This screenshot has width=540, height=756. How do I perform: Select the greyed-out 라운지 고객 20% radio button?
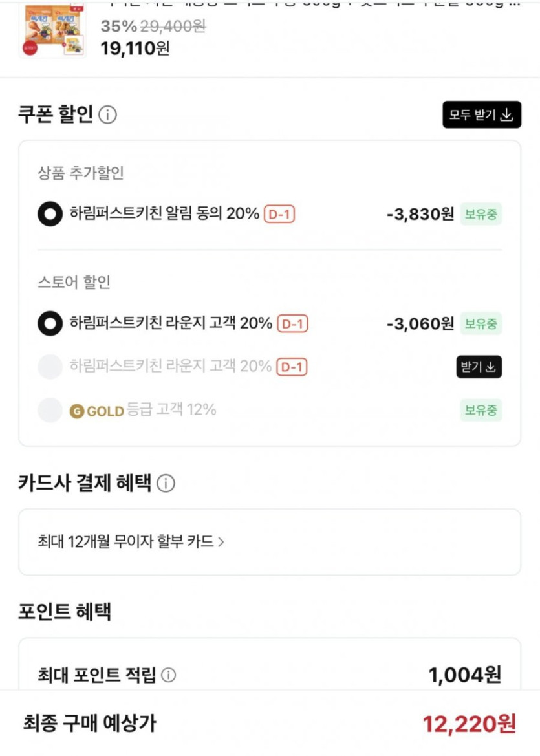tap(50, 367)
